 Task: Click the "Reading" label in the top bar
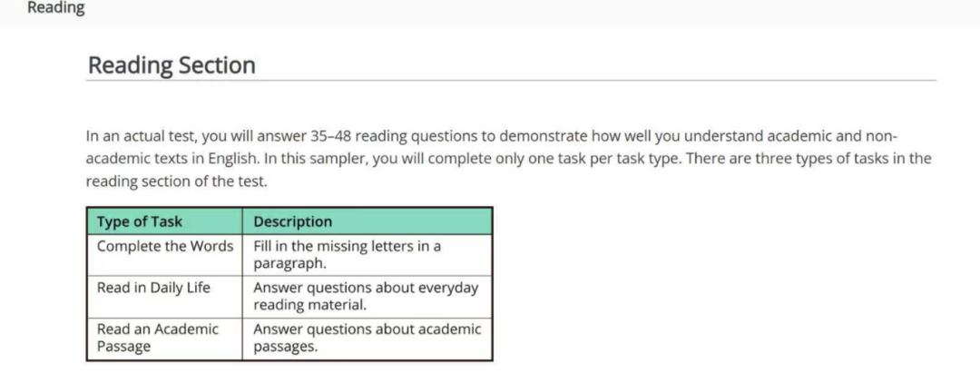(55, 8)
